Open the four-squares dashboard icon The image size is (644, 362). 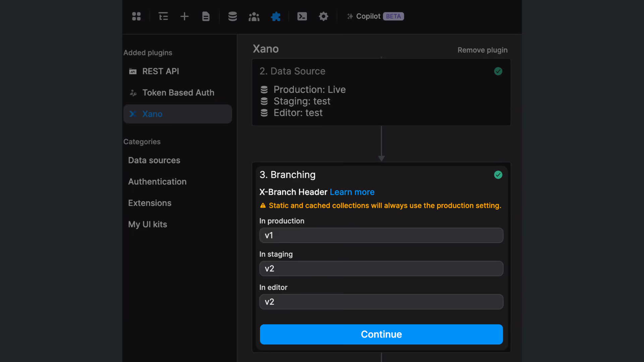136,16
